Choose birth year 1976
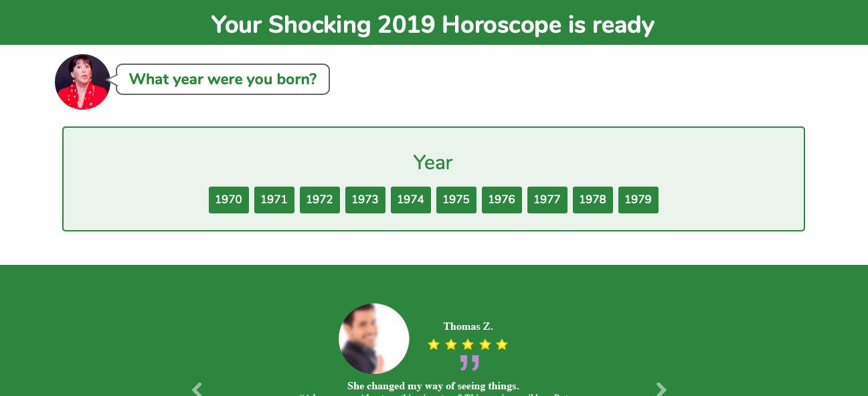The image size is (868, 396). click(502, 200)
